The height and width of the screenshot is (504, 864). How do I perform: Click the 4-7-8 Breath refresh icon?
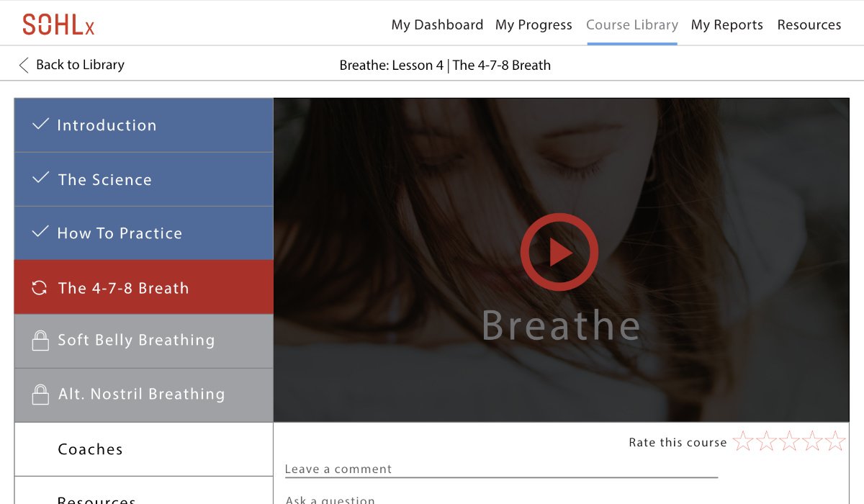click(x=40, y=288)
